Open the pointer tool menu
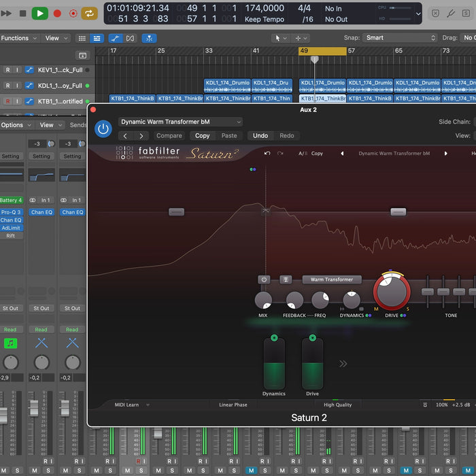The height and width of the screenshot is (476, 476). coord(280,38)
